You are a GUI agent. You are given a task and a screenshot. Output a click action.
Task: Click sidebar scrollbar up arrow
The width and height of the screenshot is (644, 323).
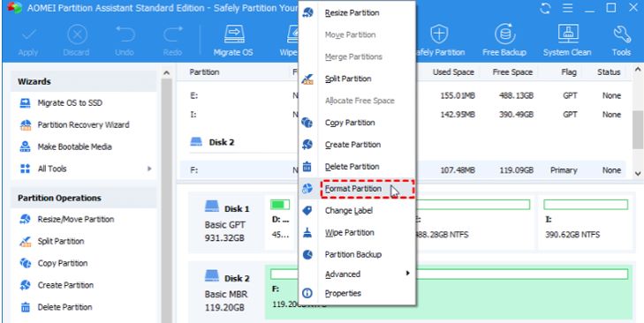tap(166, 73)
